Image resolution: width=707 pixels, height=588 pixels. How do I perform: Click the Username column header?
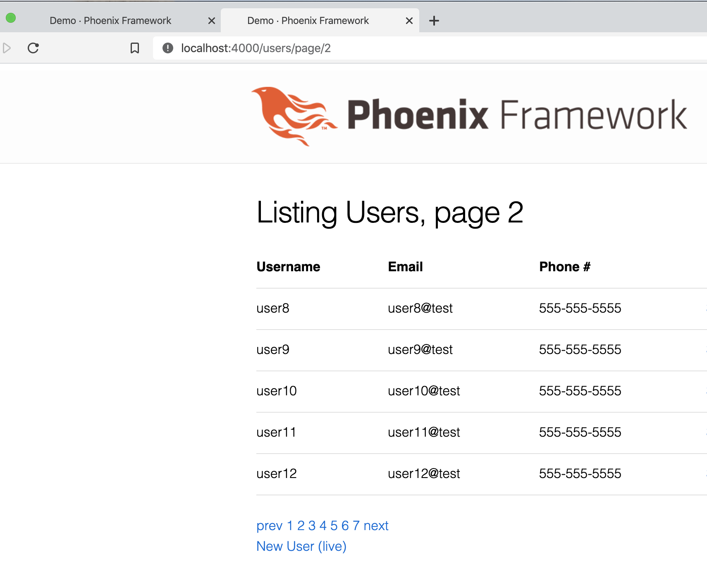(288, 267)
